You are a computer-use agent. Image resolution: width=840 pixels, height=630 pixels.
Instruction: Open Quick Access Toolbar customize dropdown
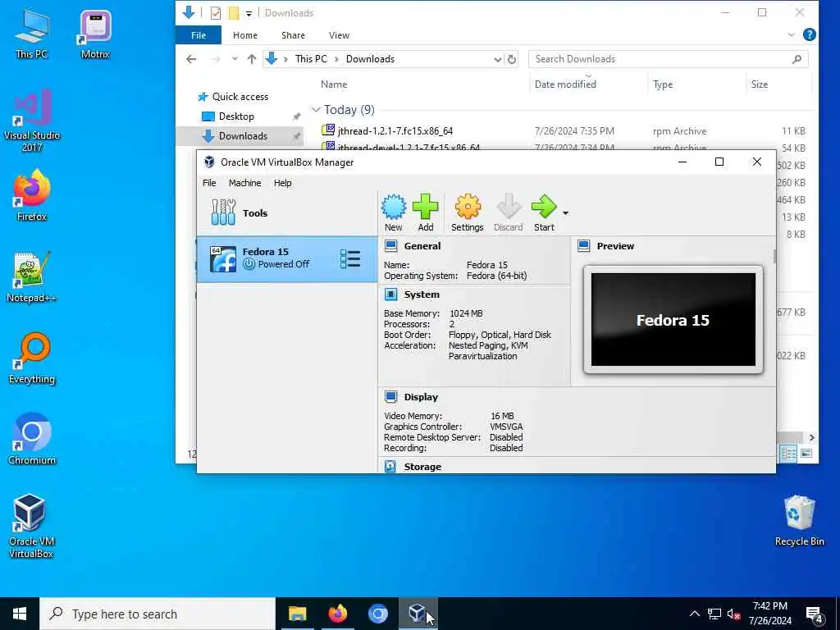point(249,13)
